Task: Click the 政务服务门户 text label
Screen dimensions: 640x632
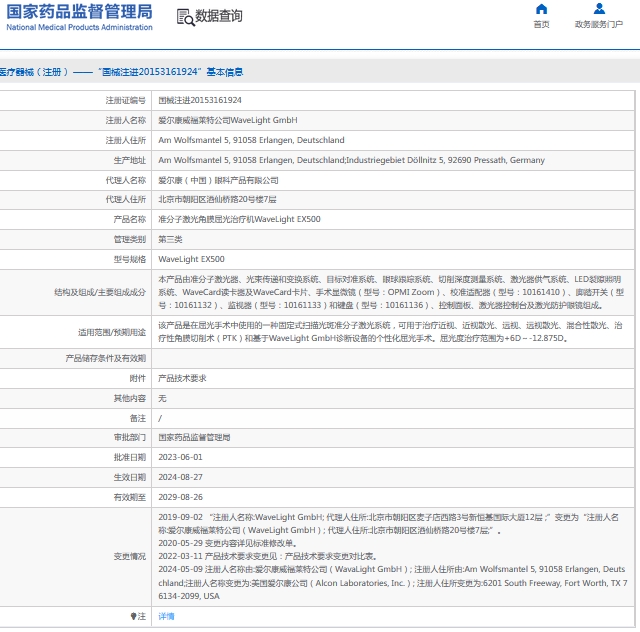Action: click(x=599, y=24)
